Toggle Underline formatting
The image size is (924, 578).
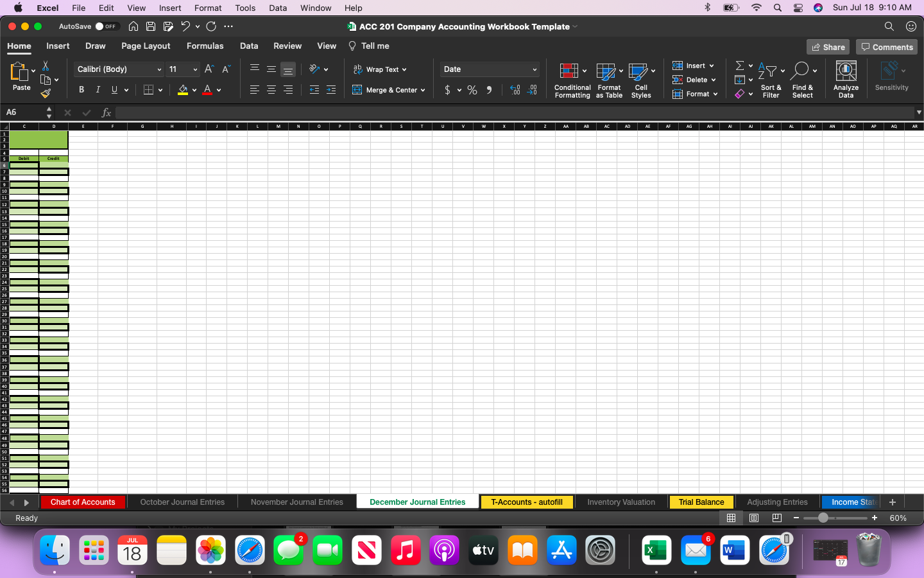click(114, 90)
